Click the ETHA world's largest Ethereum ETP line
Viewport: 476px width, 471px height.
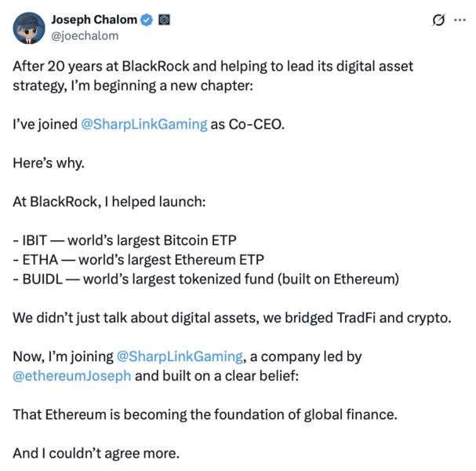pos(138,259)
